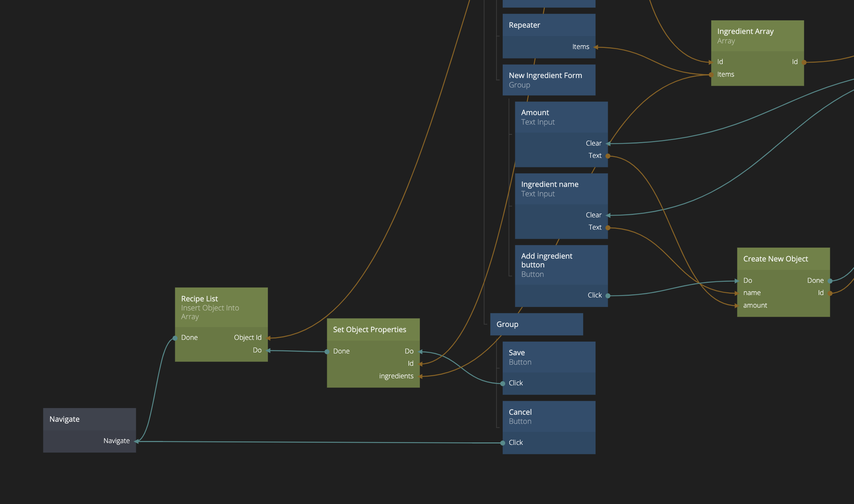
Task: Click Done port on Create New Object
Action: 829,281
